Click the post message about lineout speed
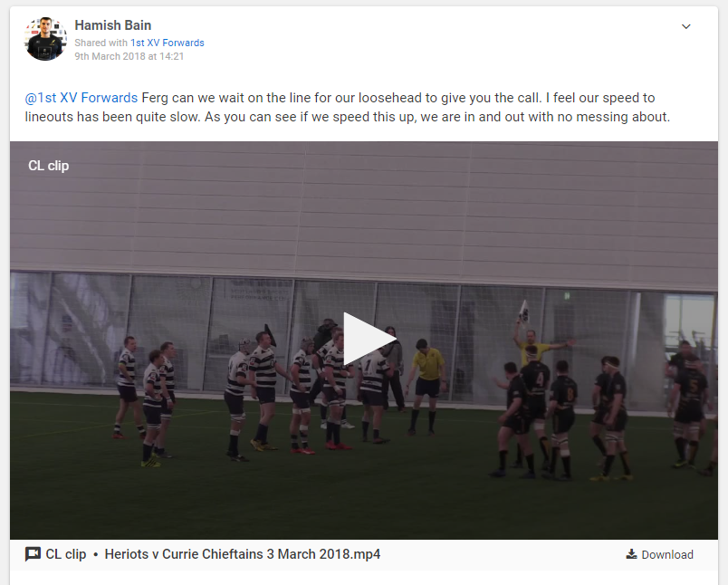This screenshot has height=585, width=728. (348, 107)
